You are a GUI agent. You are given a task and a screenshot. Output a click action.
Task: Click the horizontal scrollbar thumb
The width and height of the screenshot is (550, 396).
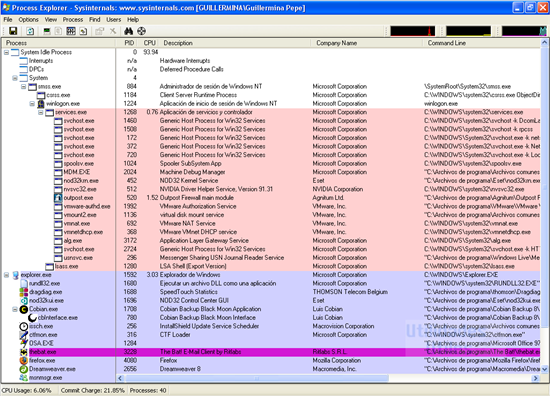[257, 378]
